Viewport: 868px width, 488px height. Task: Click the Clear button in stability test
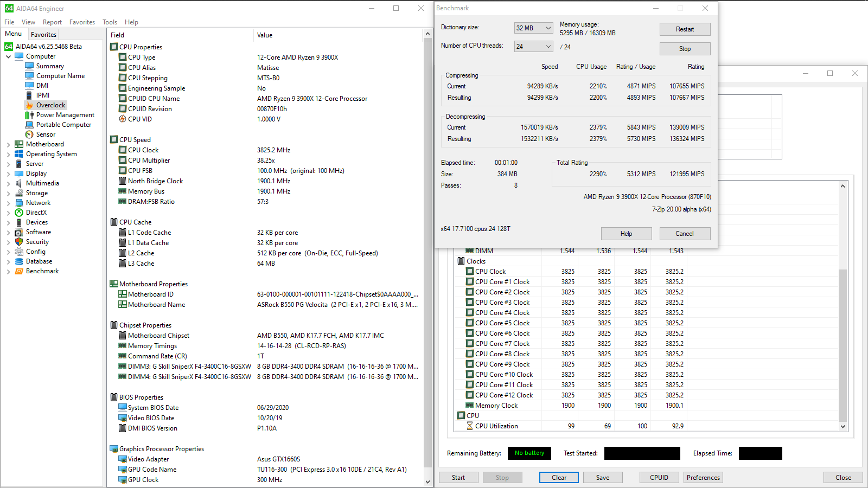[x=559, y=478]
